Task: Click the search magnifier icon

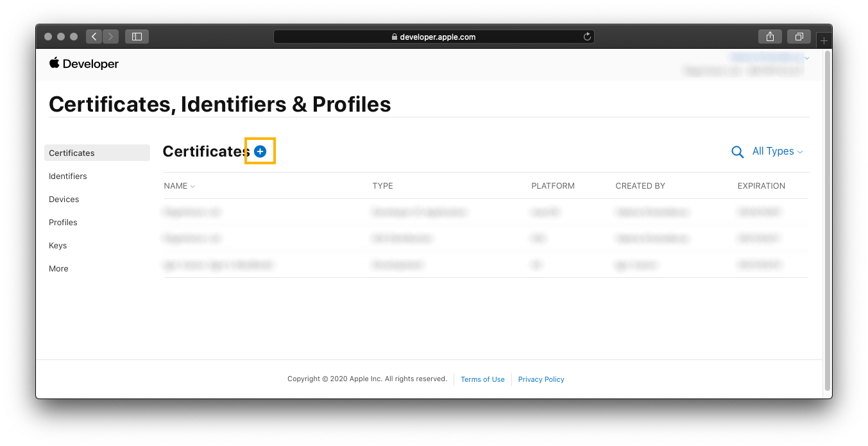Action: point(737,151)
